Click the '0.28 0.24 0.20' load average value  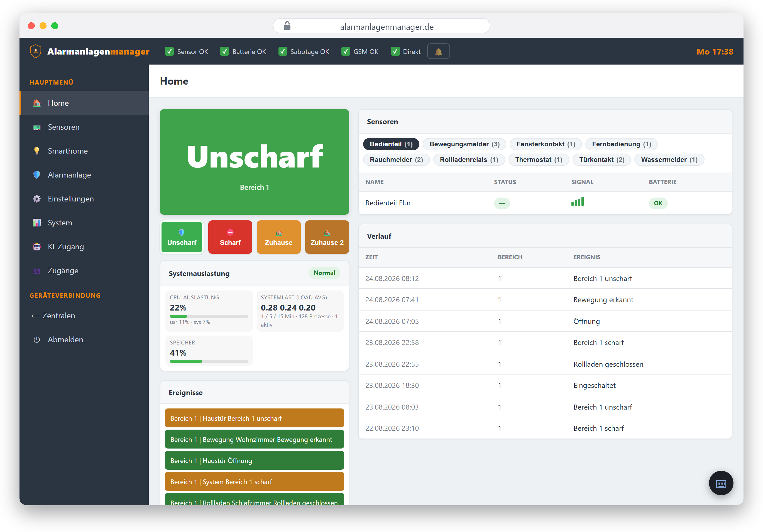click(x=288, y=307)
